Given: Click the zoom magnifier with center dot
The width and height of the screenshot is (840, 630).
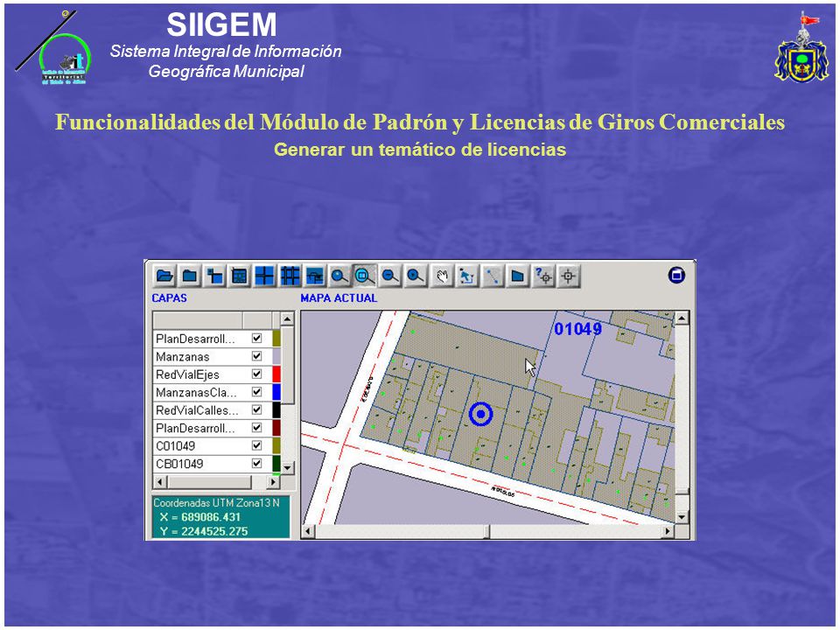Looking at the screenshot, I should coord(415,276).
